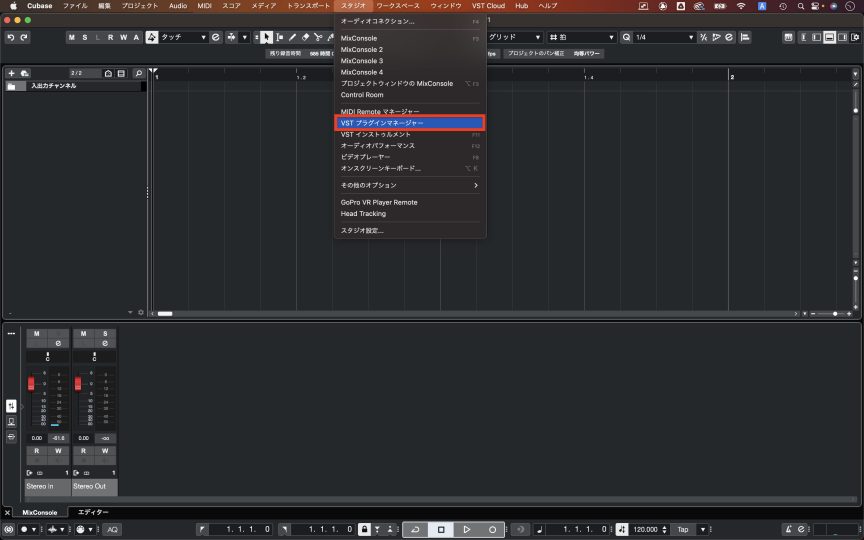This screenshot has height=540, width=864.
Task: Click the Add Track plus icon
Action: [x=11, y=73]
